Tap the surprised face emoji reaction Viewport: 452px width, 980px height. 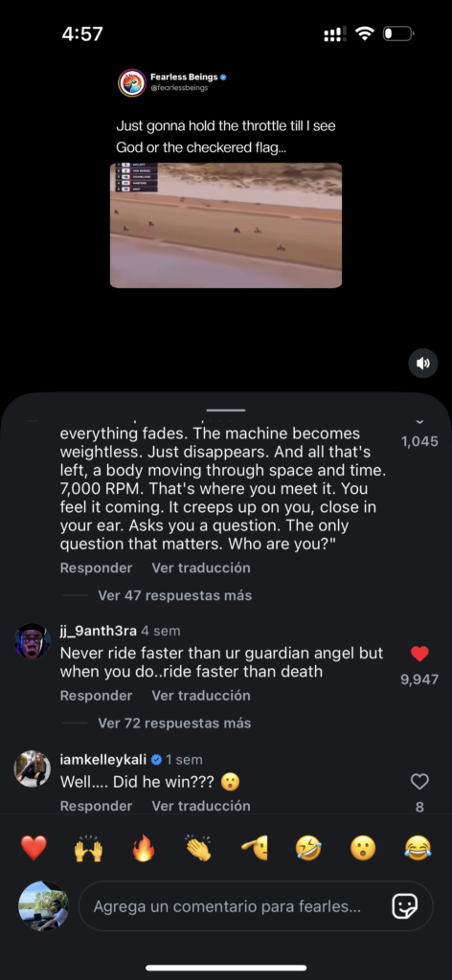point(363,848)
